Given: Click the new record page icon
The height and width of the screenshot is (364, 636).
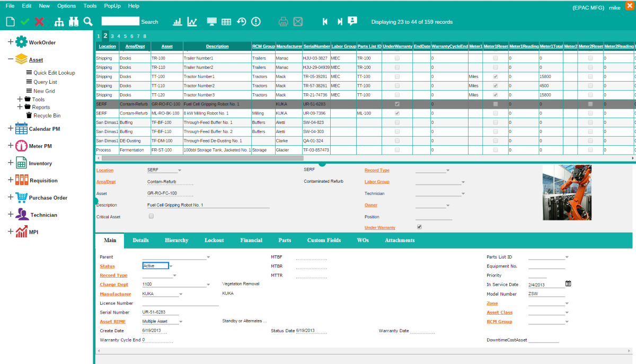Looking at the screenshot, I should (10, 22).
